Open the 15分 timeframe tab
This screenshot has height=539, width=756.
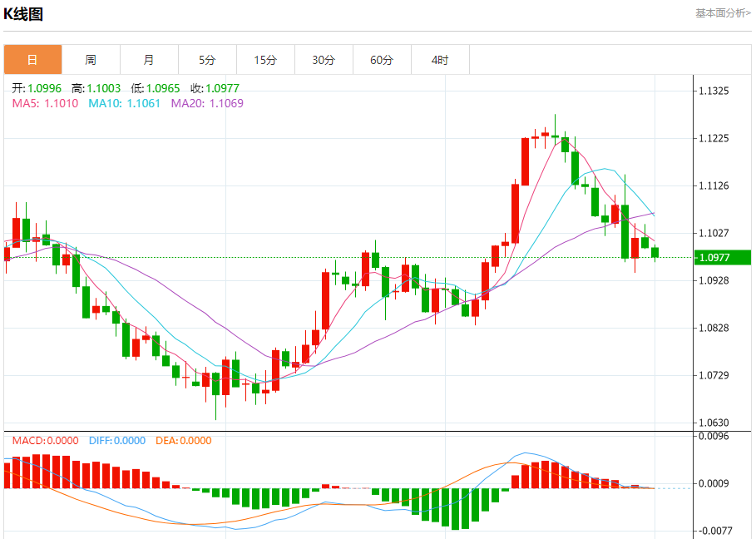tap(265, 60)
